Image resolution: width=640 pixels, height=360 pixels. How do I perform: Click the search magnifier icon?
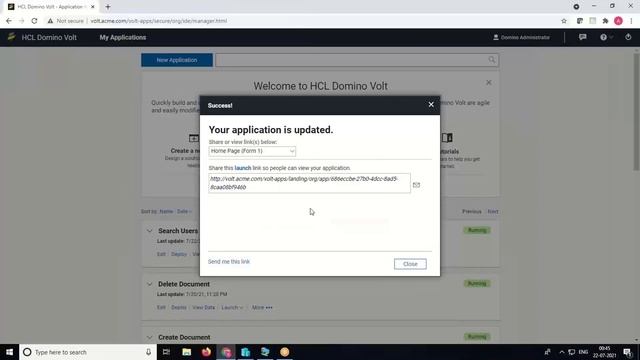pos(492,60)
